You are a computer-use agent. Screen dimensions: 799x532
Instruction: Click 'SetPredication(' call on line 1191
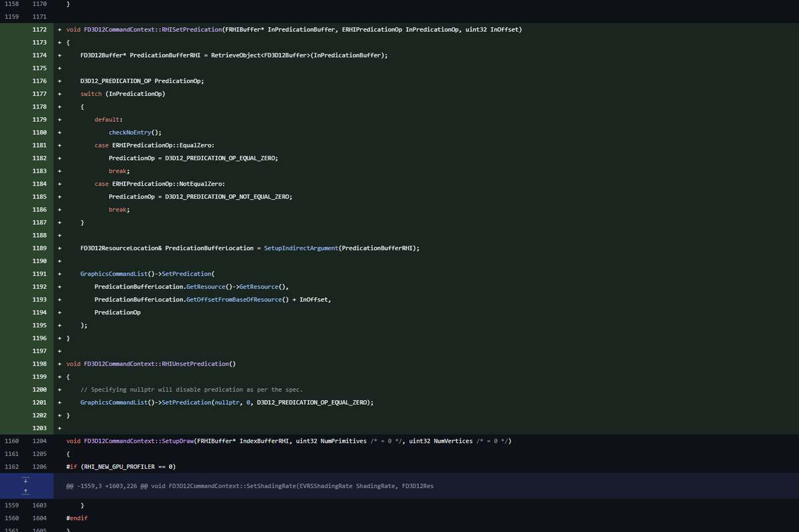coord(187,274)
